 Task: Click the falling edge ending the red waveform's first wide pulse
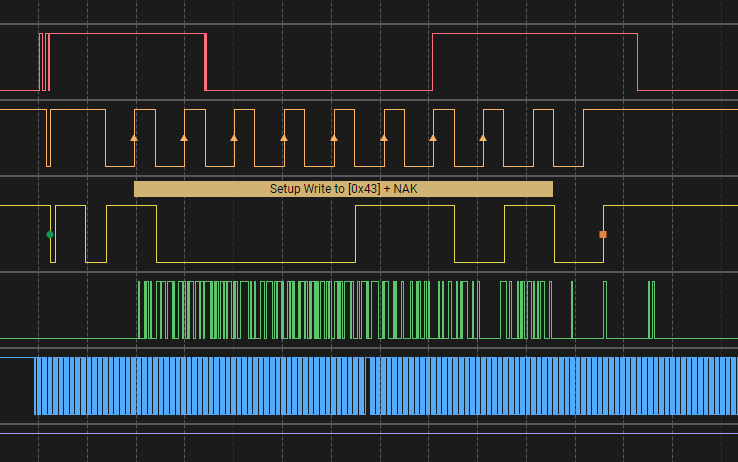205,62
